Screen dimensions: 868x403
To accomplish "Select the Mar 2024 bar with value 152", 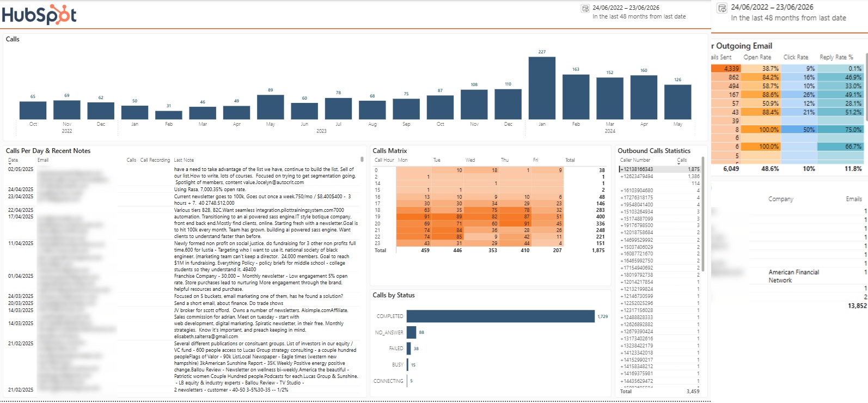I will (x=610, y=98).
